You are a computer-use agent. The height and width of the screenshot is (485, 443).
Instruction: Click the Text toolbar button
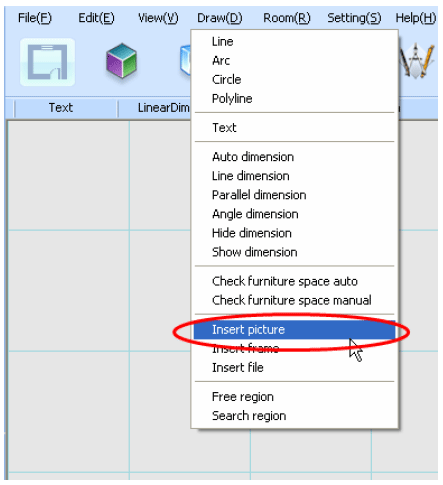click(x=61, y=108)
